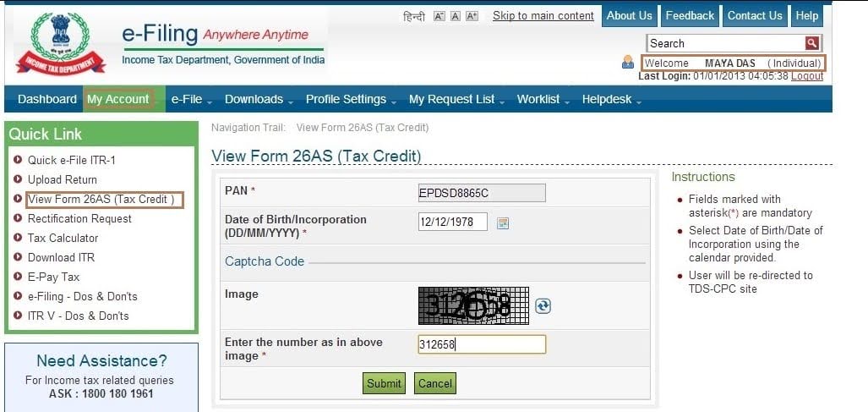The height and width of the screenshot is (412, 868).
Task: Click the 'View Form 26AS (Tax Credit)' page title
Action: point(316,157)
